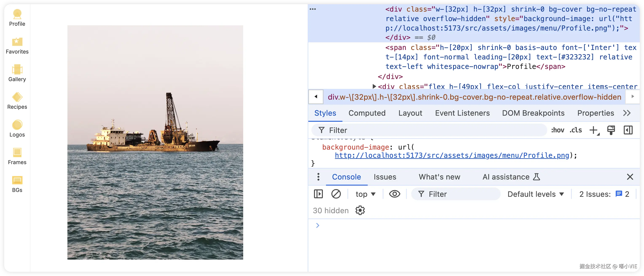Switch to the Computed tab

pos(367,113)
